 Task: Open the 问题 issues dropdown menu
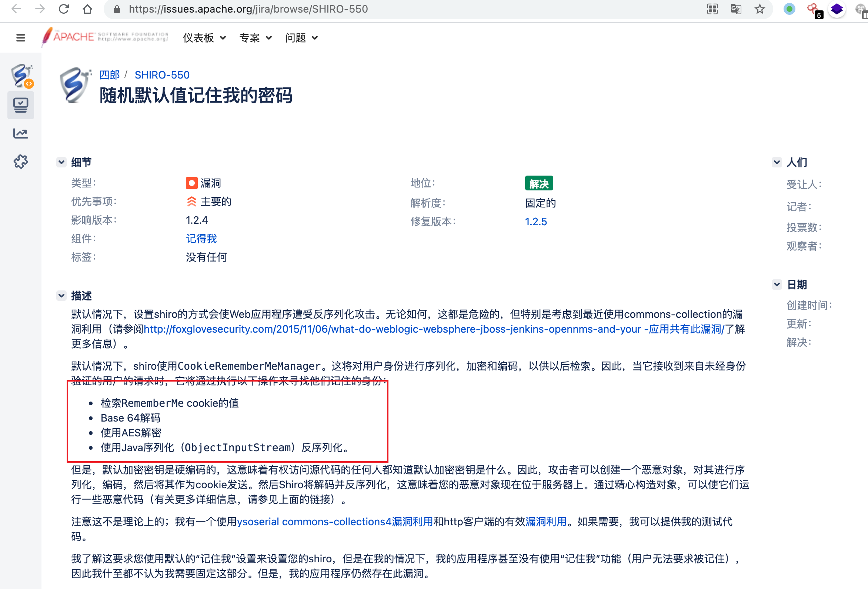click(x=301, y=38)
